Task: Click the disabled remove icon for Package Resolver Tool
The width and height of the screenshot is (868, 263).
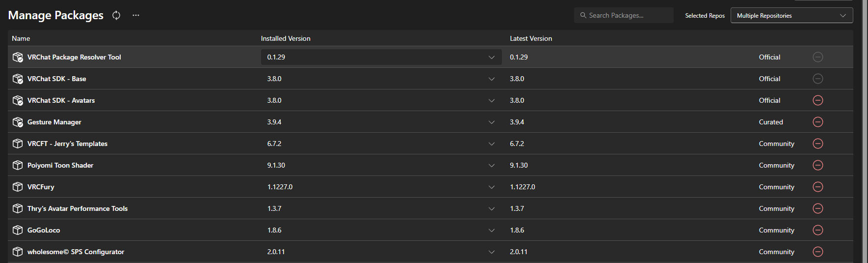Action: pyautogui.click(x=818, y=57)
